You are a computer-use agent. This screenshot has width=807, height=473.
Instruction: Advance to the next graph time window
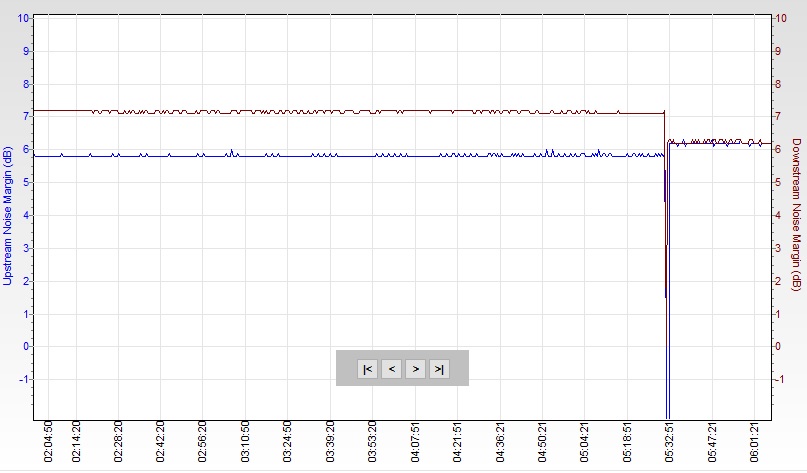click(415, 369)
